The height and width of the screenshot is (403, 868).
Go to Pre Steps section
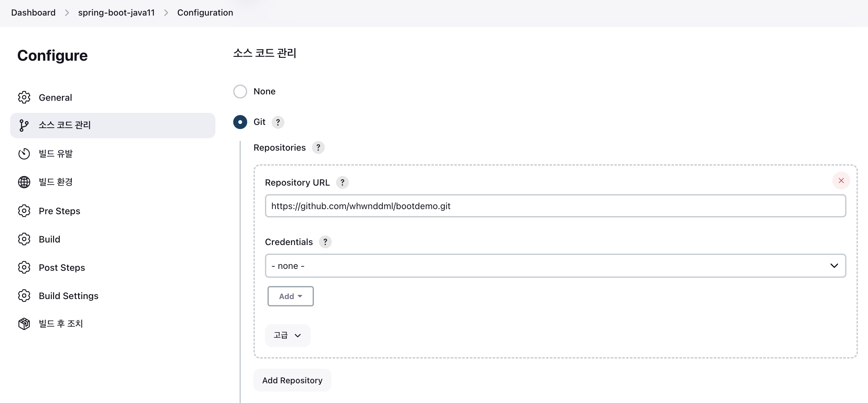(59, 211)
